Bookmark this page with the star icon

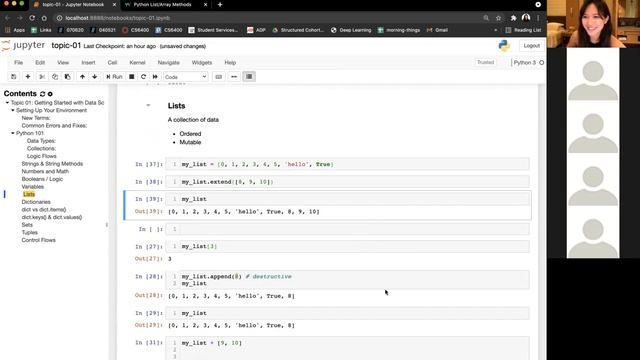coord(498,18)
